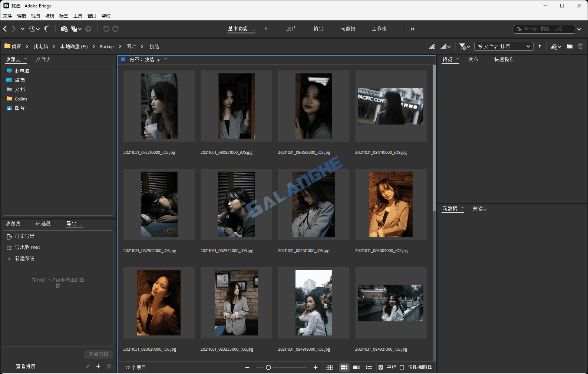
Task: Switch to the 元数据 workspace
Action: (348, 29)
